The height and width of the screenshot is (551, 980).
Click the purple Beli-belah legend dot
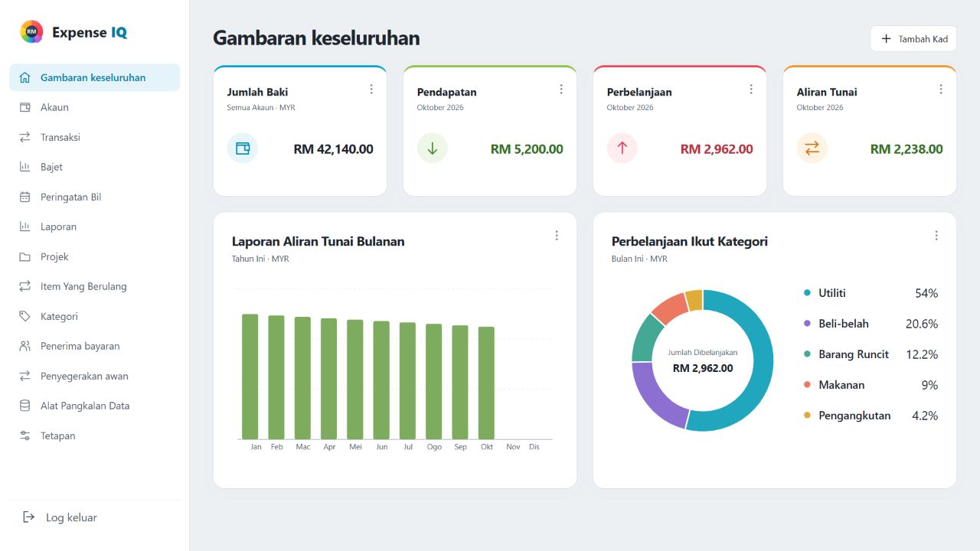tap(807, 324)
